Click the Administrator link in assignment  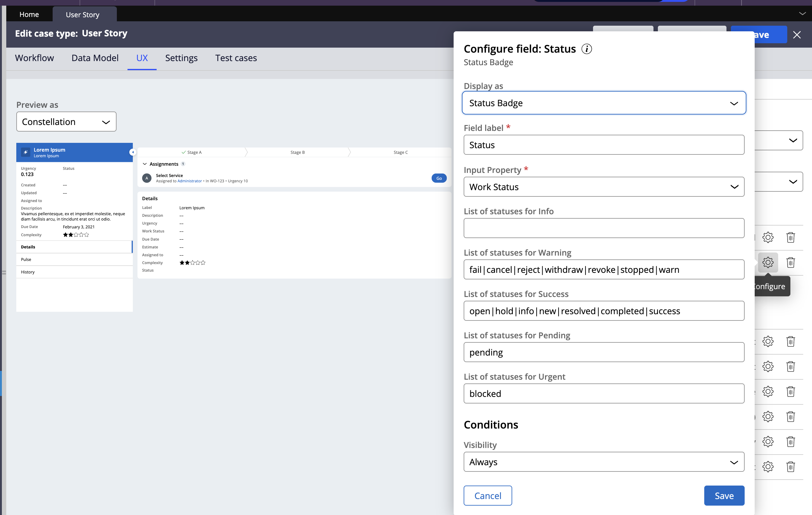pos(190,181)
